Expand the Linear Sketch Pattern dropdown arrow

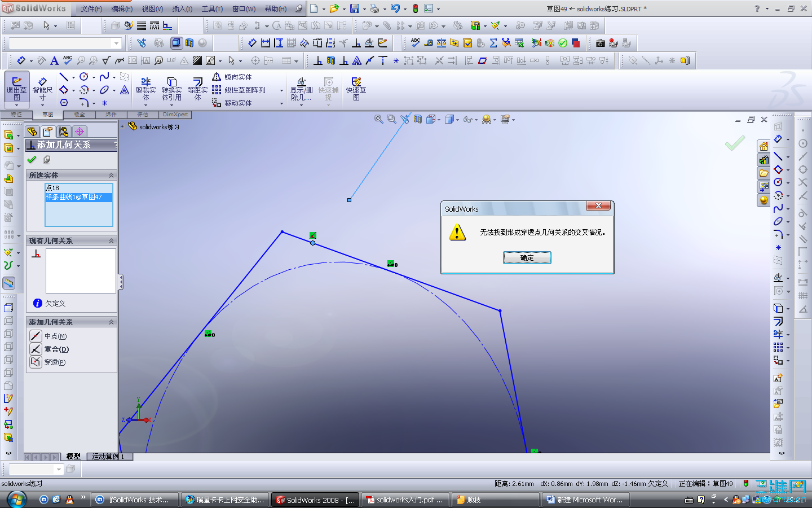(281, 90)
